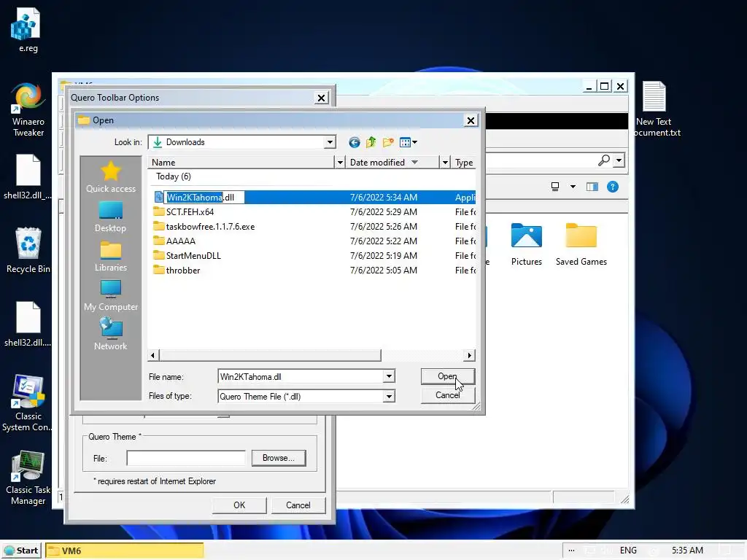This screenshot has height=560, width=747.
Task: Open Classic System Control Panel shortcut
Action: (x=27, y=402)
